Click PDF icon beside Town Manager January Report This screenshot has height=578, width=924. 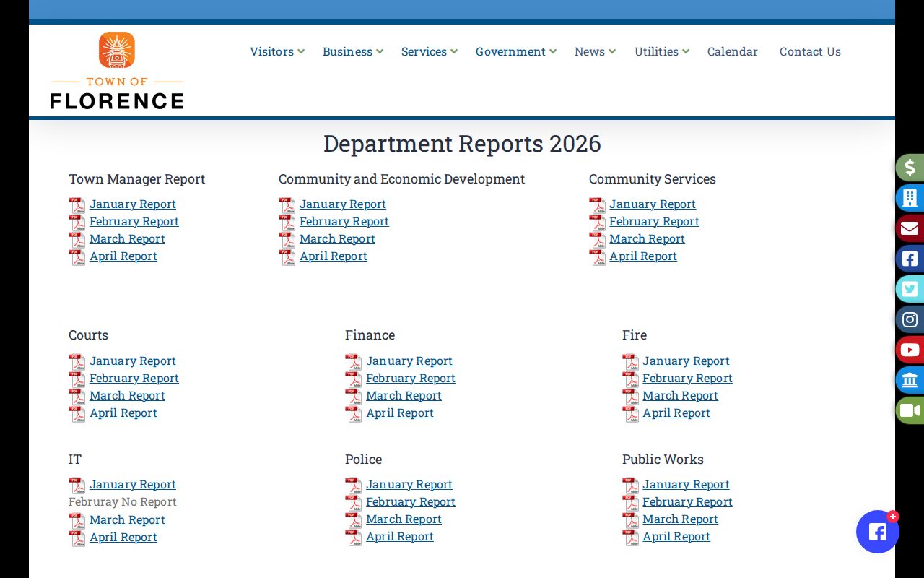coord(77,205)
